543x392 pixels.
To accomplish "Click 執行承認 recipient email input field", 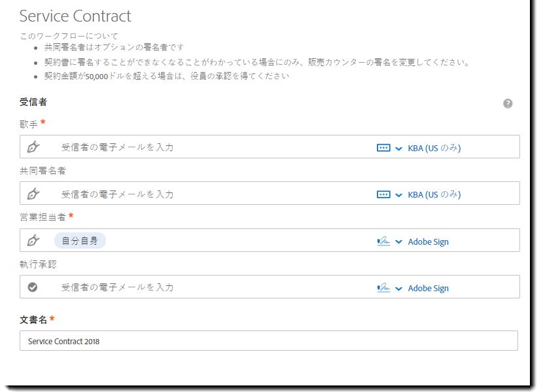I will pyautogui.click(x=215, y=287).
